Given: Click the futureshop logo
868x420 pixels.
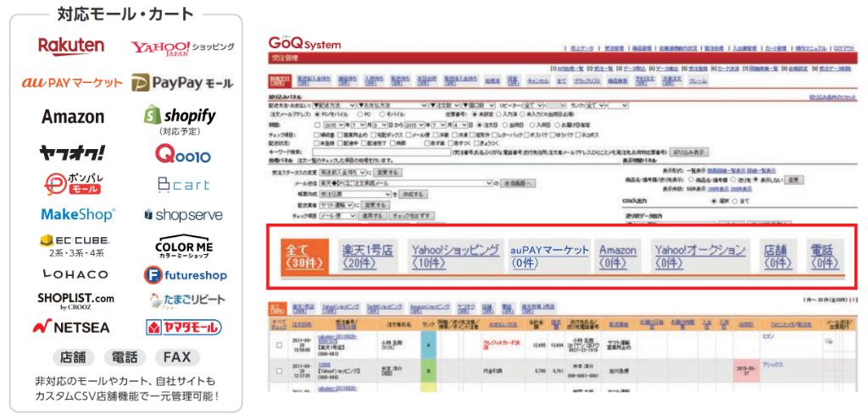Looking at the screenshot, I should click(x=185, y=274).
